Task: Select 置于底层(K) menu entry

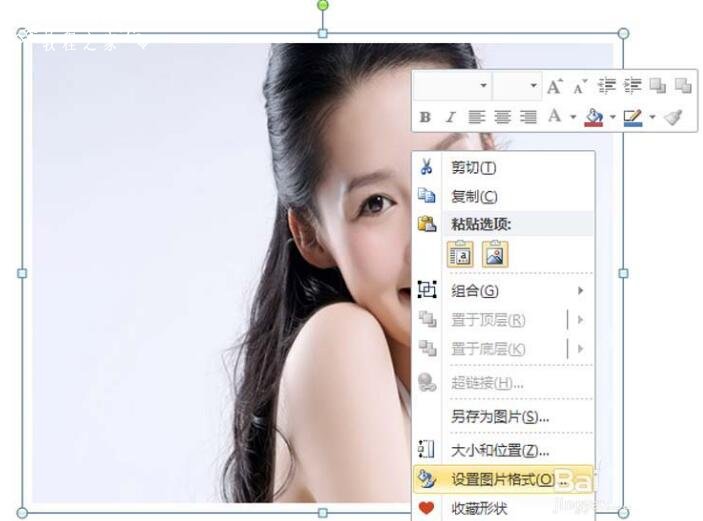Action: (503, 349)
